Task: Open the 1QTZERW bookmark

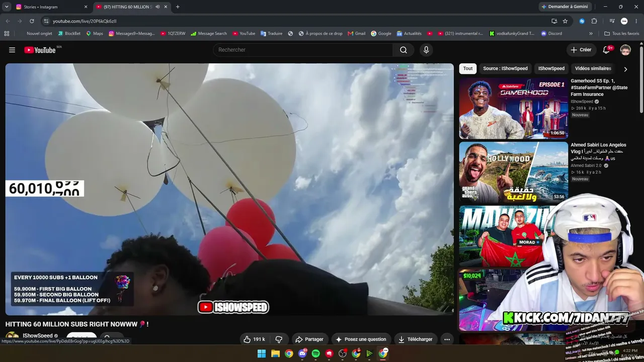Action: coord(173,34)
